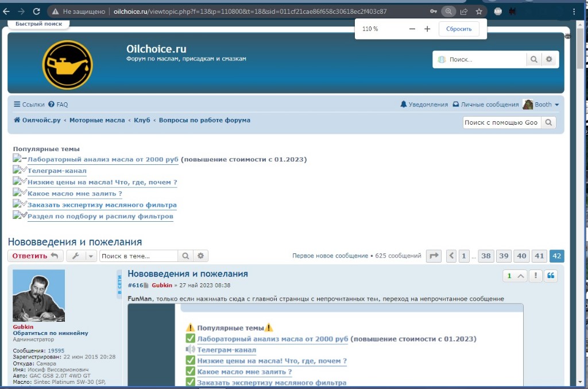Open the Клуб breadcrumb

(142, 120)
